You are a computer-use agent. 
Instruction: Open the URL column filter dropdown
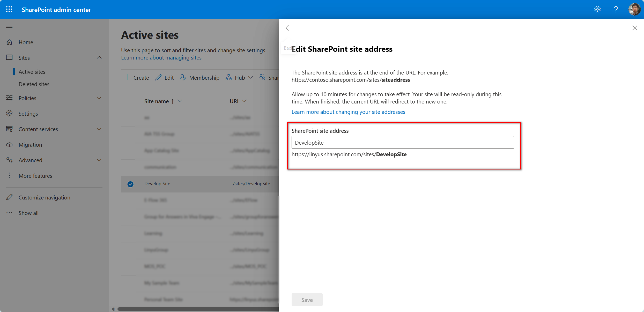(x=244, y=101)
